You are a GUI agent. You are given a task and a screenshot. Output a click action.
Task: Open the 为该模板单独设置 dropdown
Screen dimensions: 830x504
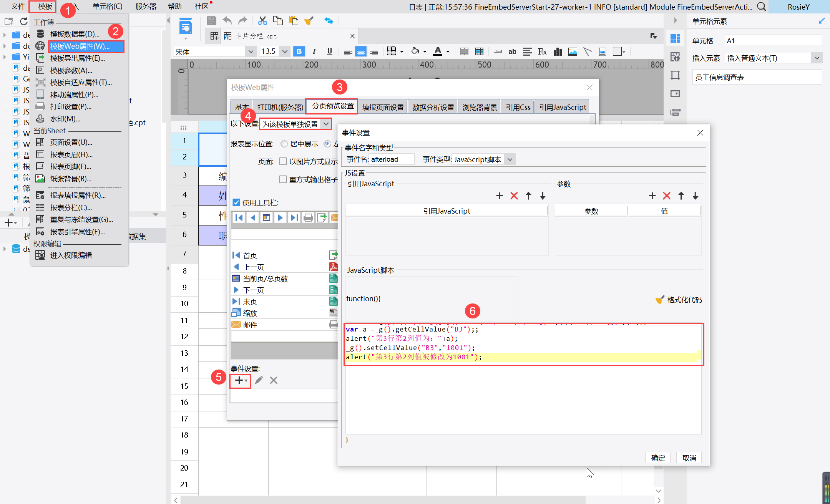[326, 124]
